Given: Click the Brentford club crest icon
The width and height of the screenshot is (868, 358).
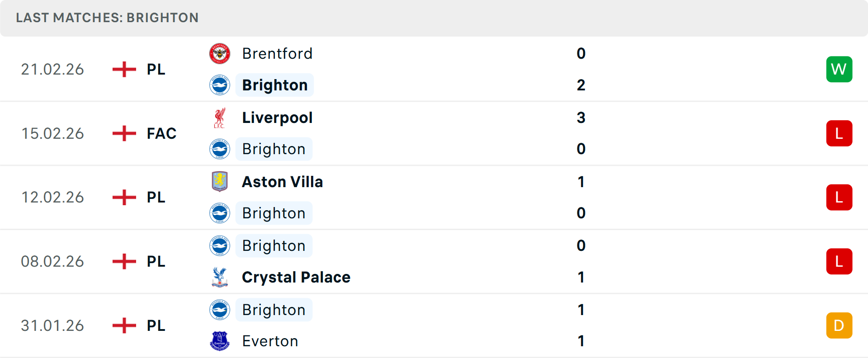Looking at the screenshot, I should [220, 54].
